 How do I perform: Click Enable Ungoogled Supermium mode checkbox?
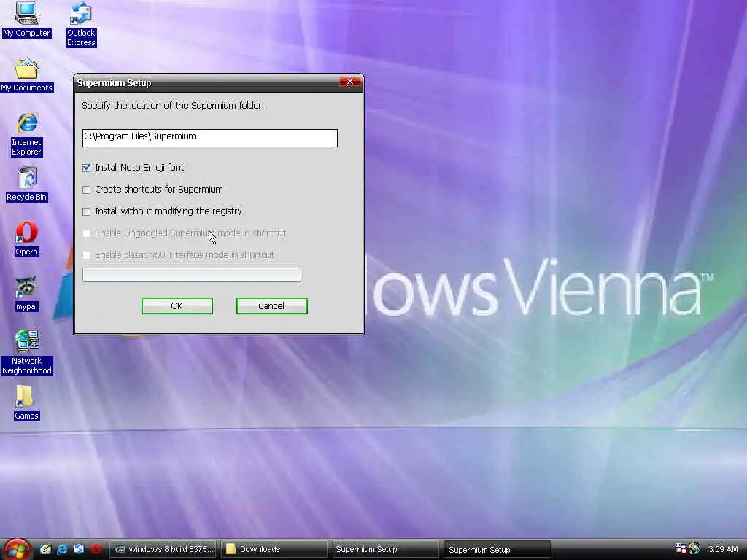click(x=86, y=233)
